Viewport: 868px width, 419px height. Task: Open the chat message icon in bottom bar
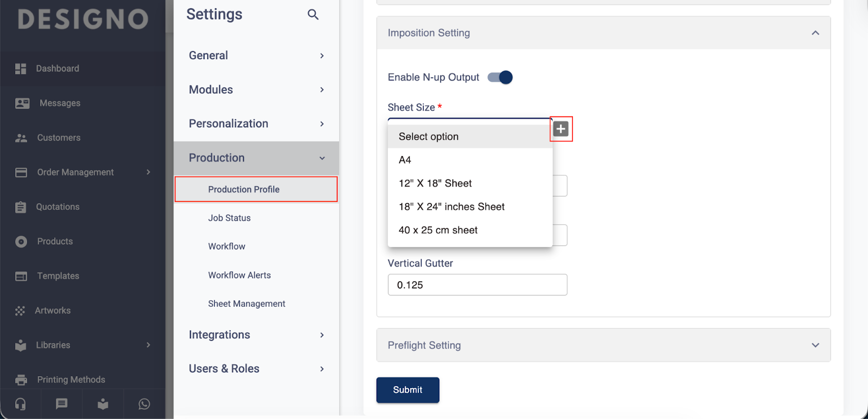pos(62,404)
